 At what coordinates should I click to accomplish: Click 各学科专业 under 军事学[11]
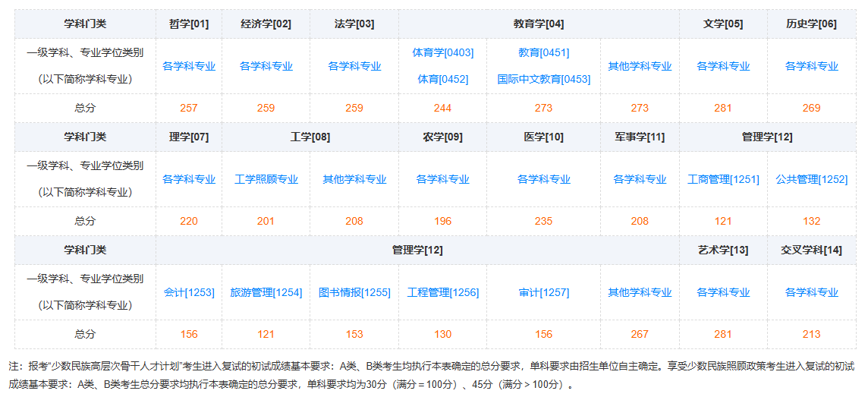point(640,179)
